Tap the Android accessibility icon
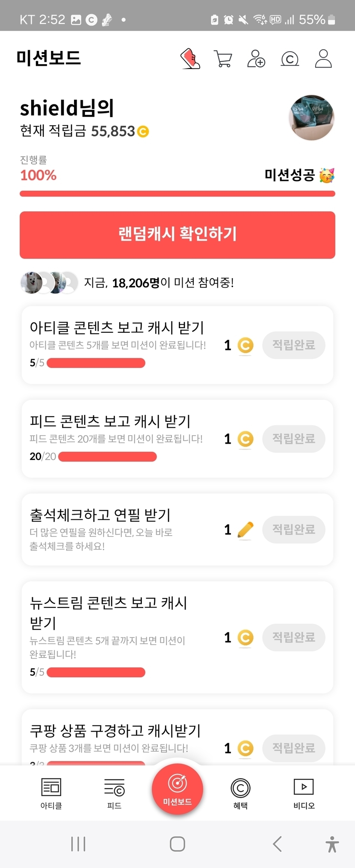355x868 pixels. tap(332, 844)
